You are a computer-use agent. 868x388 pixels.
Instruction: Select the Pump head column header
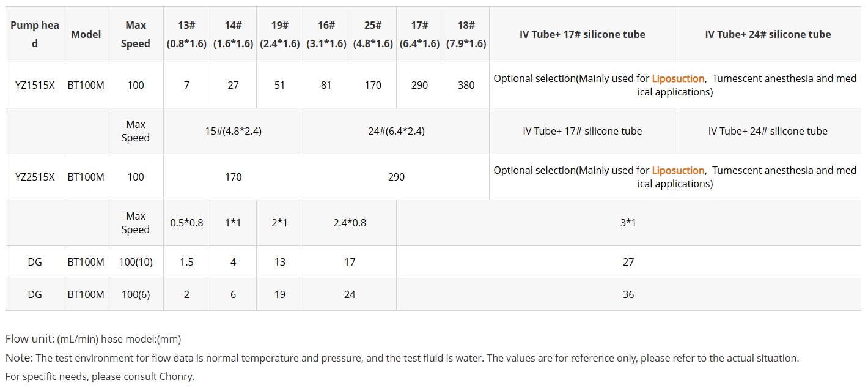35,34
